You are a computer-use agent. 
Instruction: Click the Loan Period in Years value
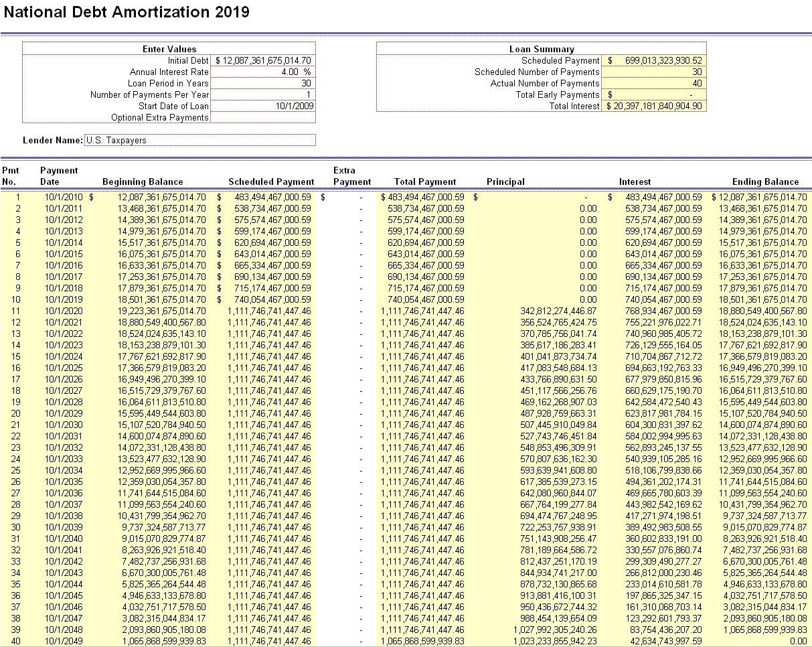click(262, 83)
